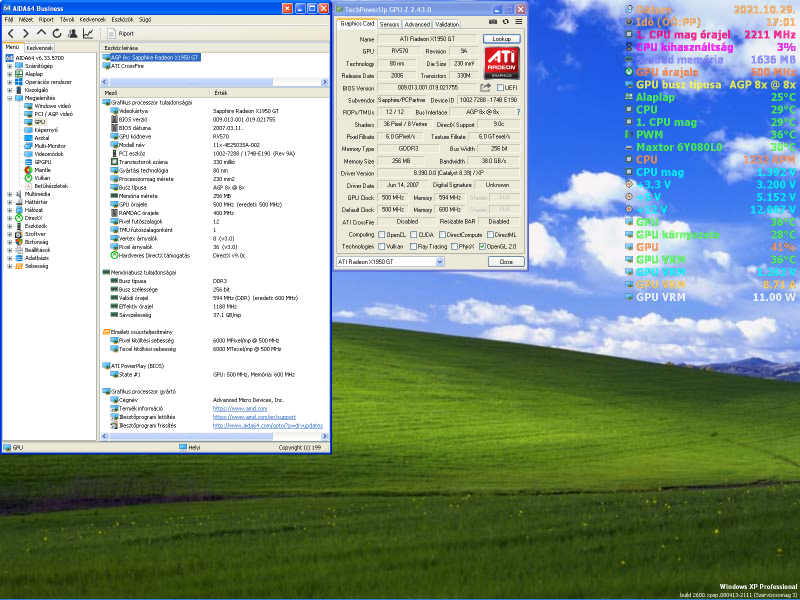
Task: Open the Eszközök menu
Action: (122, 19)
